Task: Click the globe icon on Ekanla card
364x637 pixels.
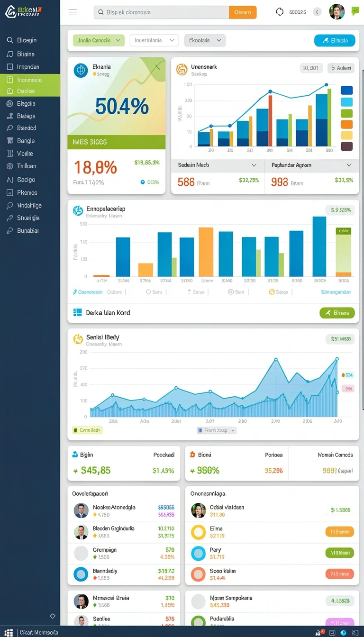Action: pyautogui.click(x=81, y=70)
